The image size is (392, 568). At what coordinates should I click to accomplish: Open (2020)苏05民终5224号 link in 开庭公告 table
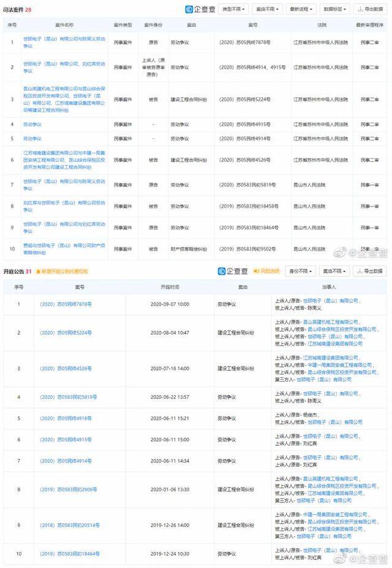click(x=66, y=333)
